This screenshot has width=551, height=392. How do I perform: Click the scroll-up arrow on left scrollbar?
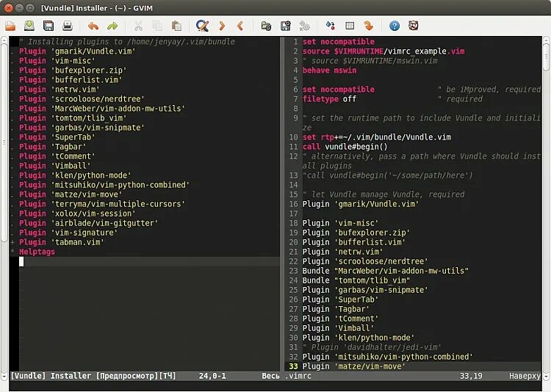tap(4, 40)
